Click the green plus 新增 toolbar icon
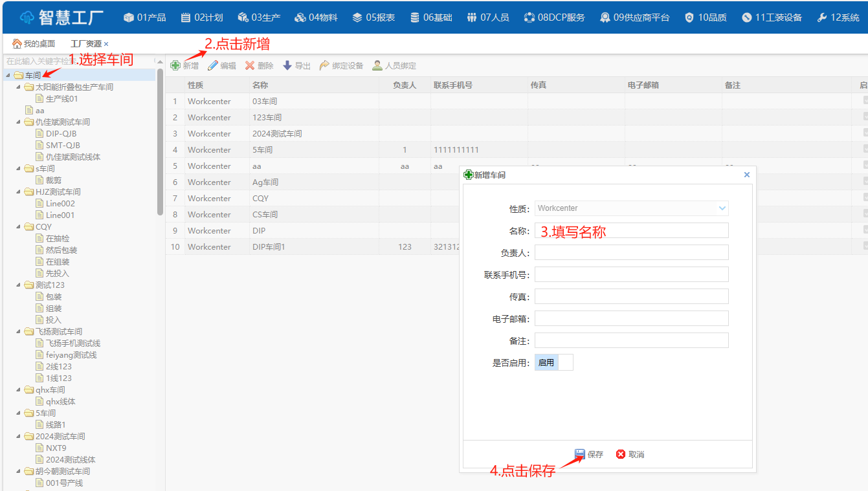This screenshot has height=491, width=868. [175, 65]
